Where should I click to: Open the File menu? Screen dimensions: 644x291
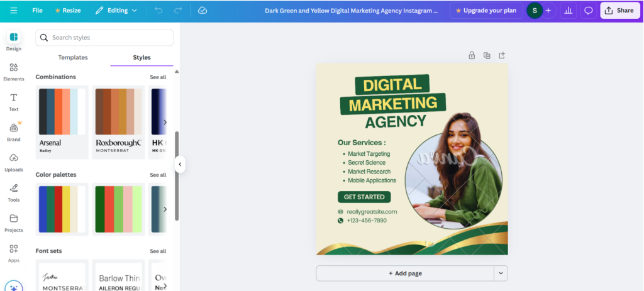[37, 11]
